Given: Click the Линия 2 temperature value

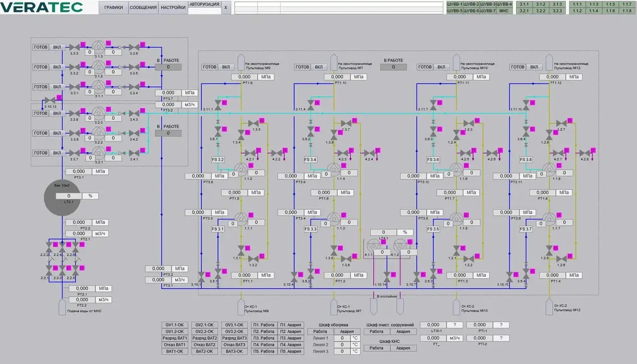Looking at the screenshot, I should click(342, 345).
